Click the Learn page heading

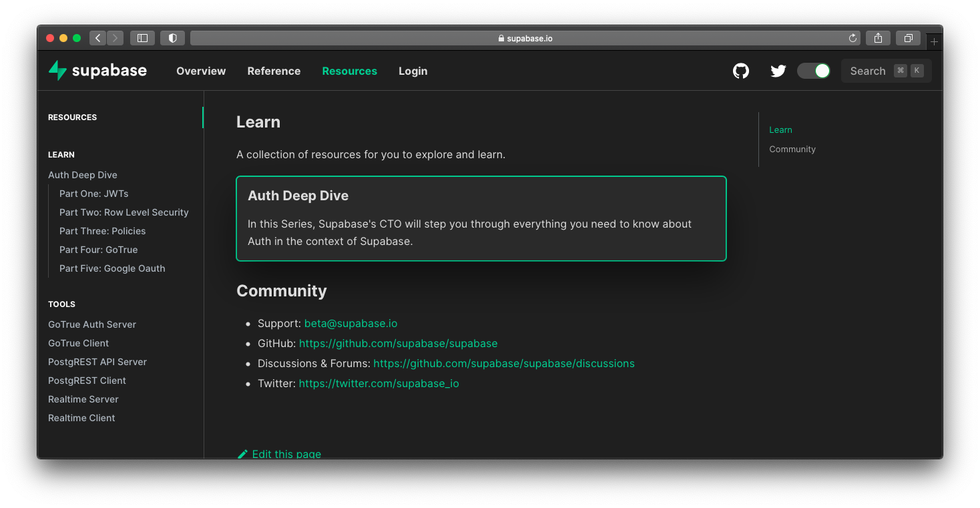(x=258, y=122)
